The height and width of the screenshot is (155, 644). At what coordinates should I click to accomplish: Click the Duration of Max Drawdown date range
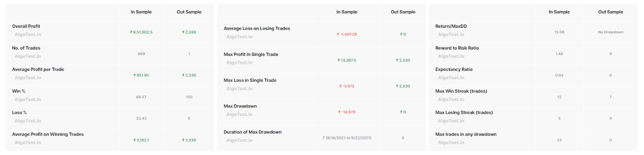pyautogui.click(x=347, y=138)
